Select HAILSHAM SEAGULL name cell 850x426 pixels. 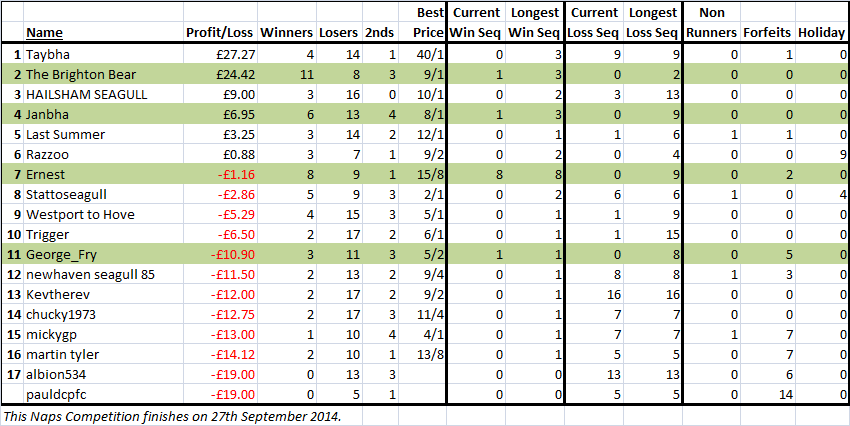coord(103,94)
